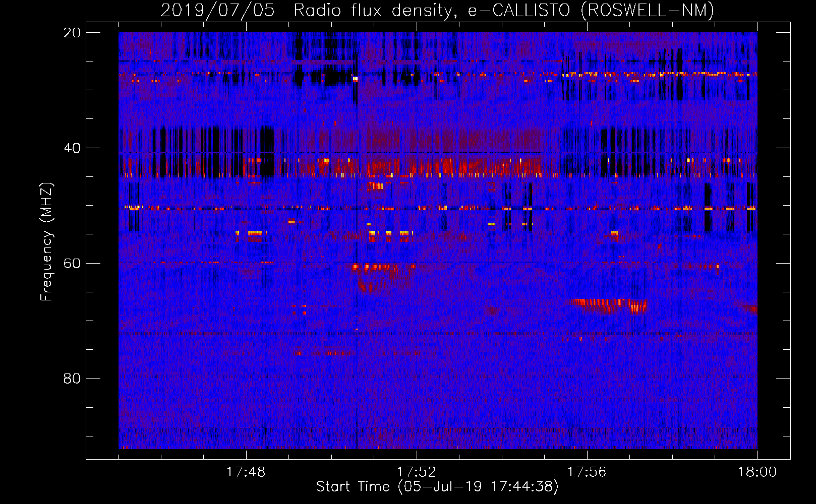Click the plot title "2019/07/05 Radio flux density, e-CALLISTO (ROSWELL-NM)"
Image resolution: width=816 pixels, height=504 pixels.
(x=437, y=10)
